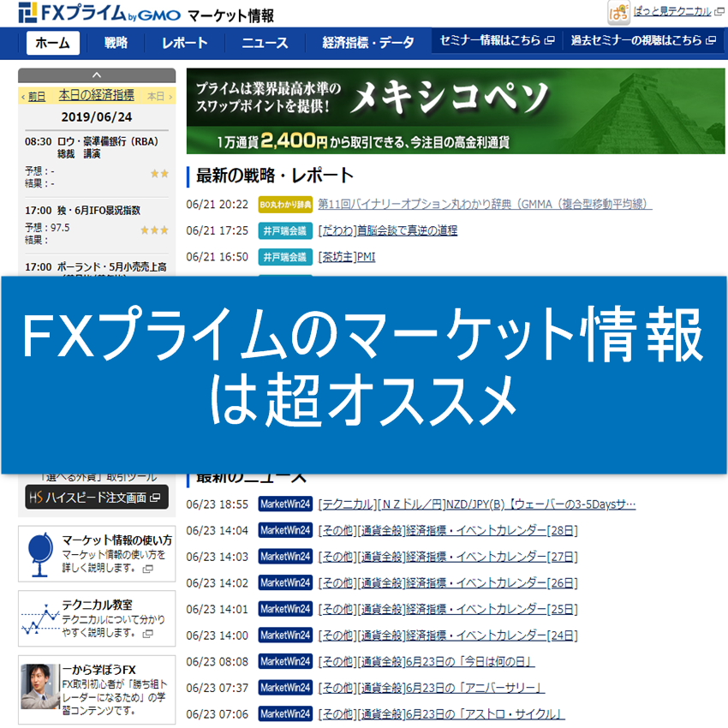Viewport: 728px width, 728px height.
Task: Open the イベントカレンダー[25日] news item
Action: 448,609
